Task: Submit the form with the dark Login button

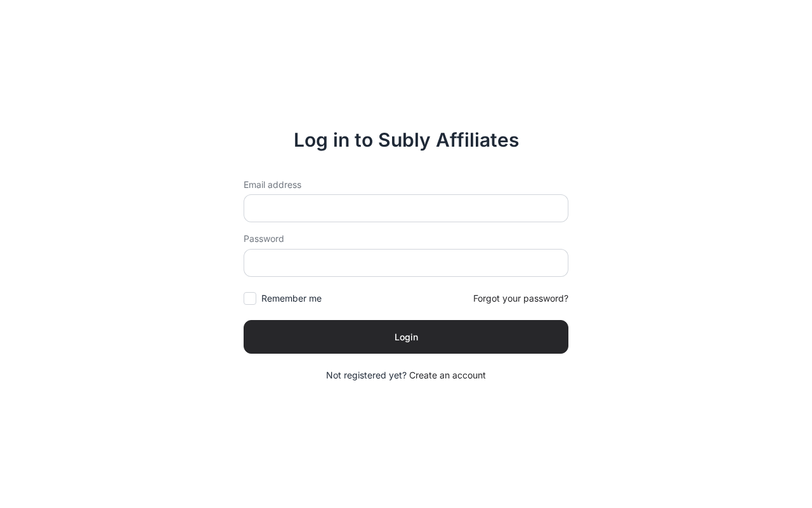Action: click(406, 337)
